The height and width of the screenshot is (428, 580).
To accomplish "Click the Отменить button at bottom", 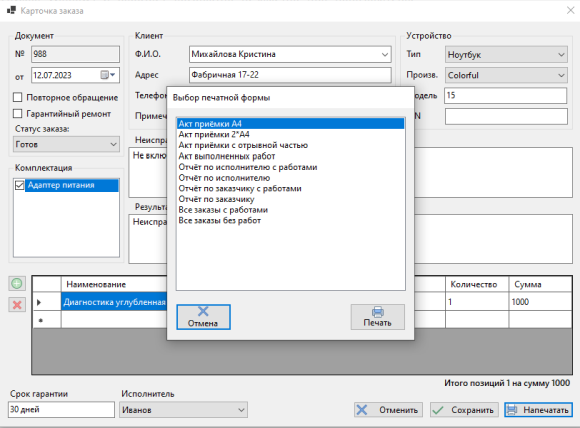I will [388, 410].
